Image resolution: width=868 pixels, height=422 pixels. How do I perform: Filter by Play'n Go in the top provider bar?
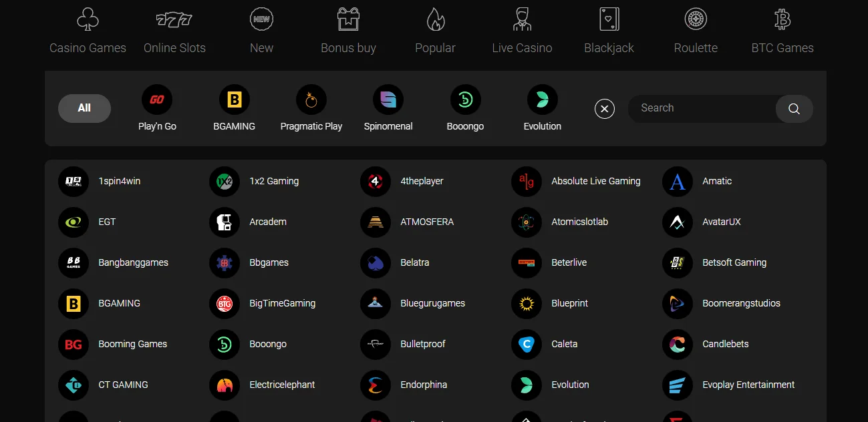[x=157, y=108]
